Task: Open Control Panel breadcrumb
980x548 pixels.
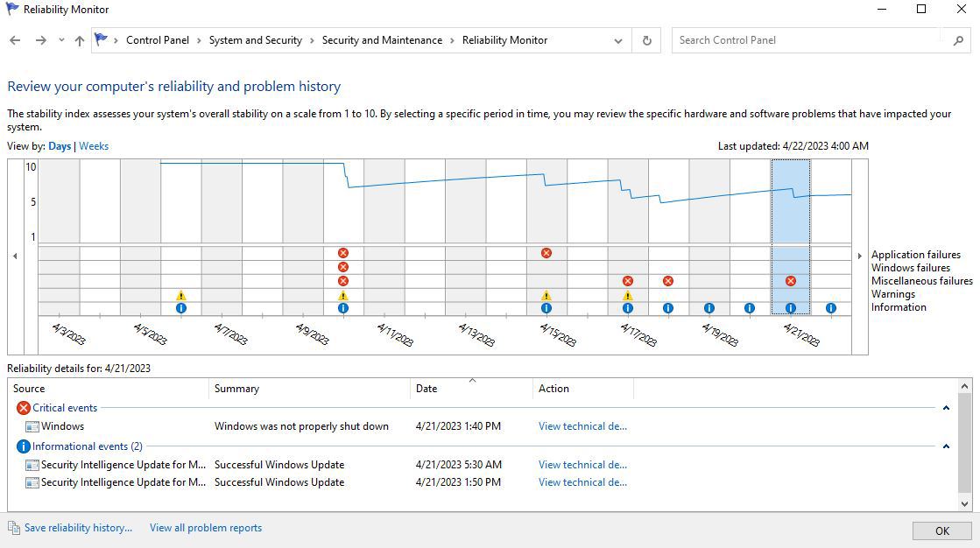Action: pyautogui.click(x=158, y=40)
